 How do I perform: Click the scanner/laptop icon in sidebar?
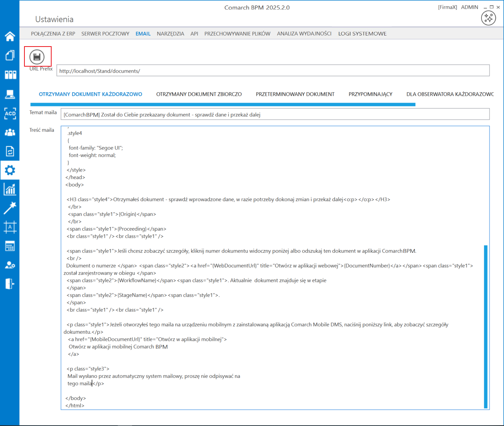click(10, 94)
